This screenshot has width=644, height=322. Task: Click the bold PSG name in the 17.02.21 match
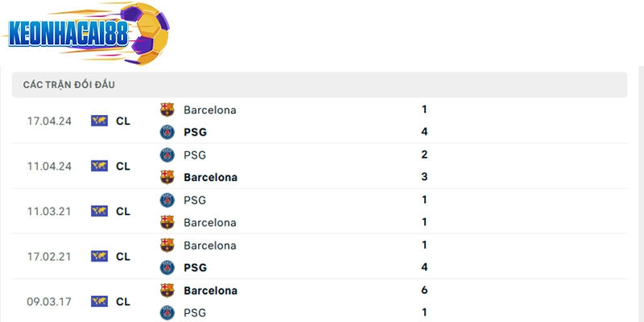pos(195,267)
